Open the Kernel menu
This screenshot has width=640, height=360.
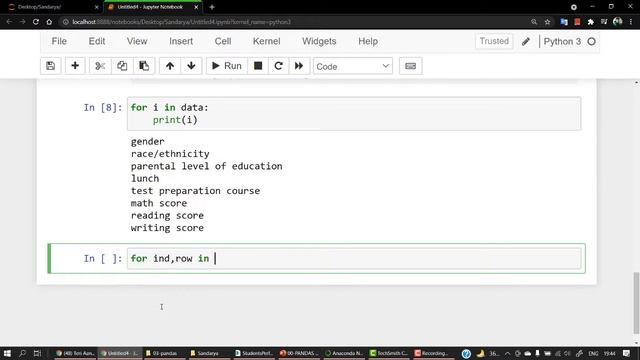coord(267,41)
